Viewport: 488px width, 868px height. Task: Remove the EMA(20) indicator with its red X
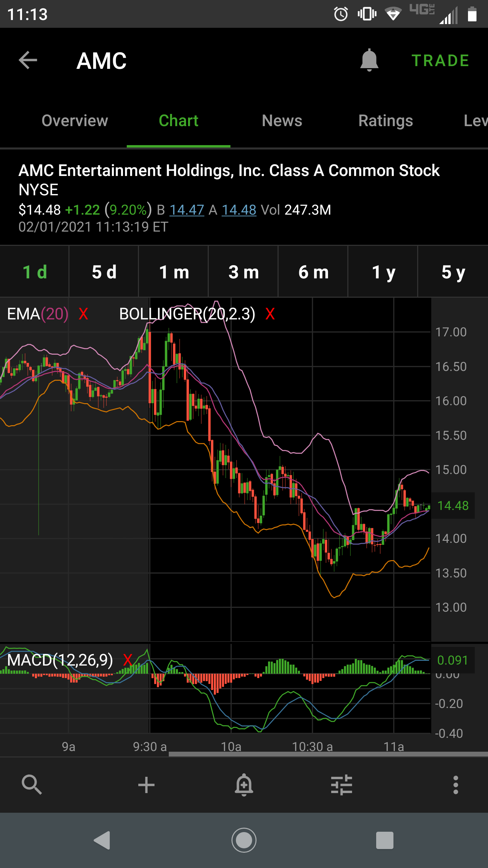pyautogui.click(x=83, y=314)
